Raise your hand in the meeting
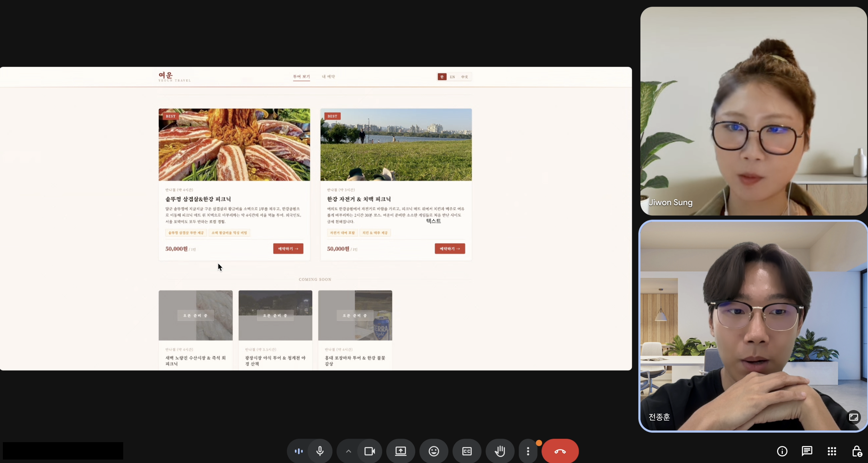This screenshot has width=868, height=463. 500,451
